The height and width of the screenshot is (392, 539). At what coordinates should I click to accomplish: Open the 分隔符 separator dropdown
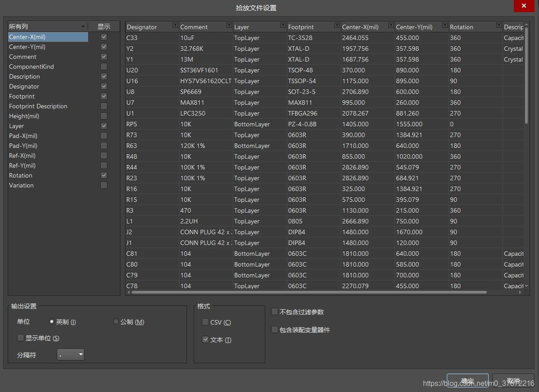71,355
